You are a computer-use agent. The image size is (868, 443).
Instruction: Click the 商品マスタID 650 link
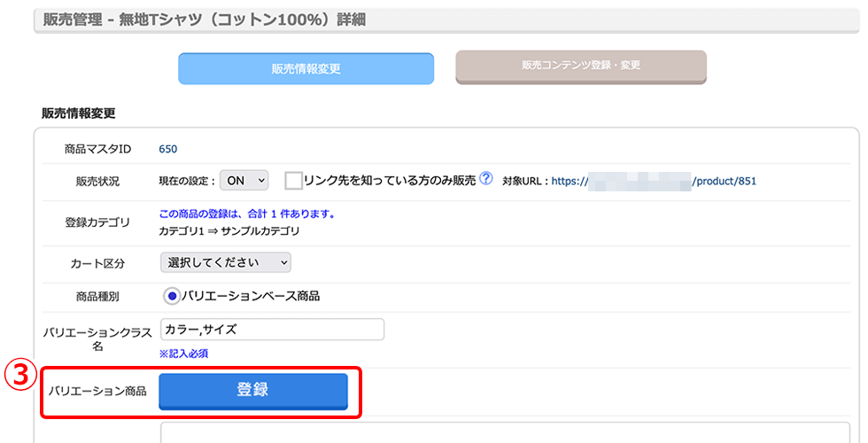(167, 149)
